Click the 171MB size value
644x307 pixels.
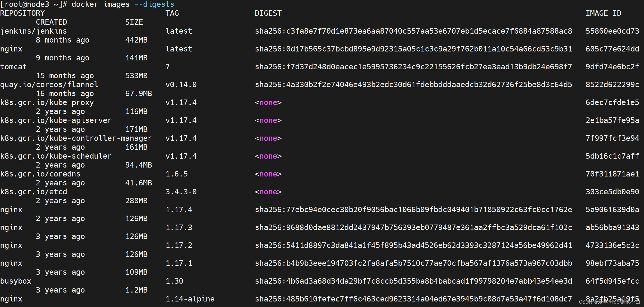[136, 129]
